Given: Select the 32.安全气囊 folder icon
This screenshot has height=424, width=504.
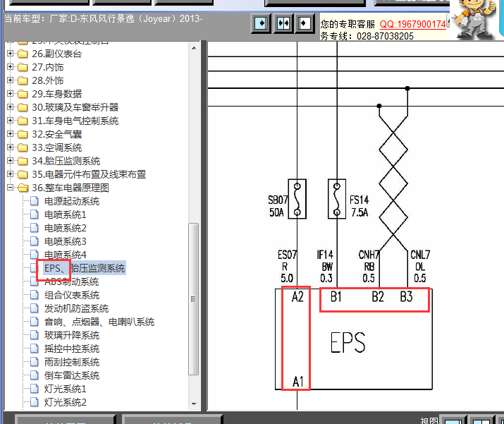Looking at the screenshot, I should coord(23,134).
